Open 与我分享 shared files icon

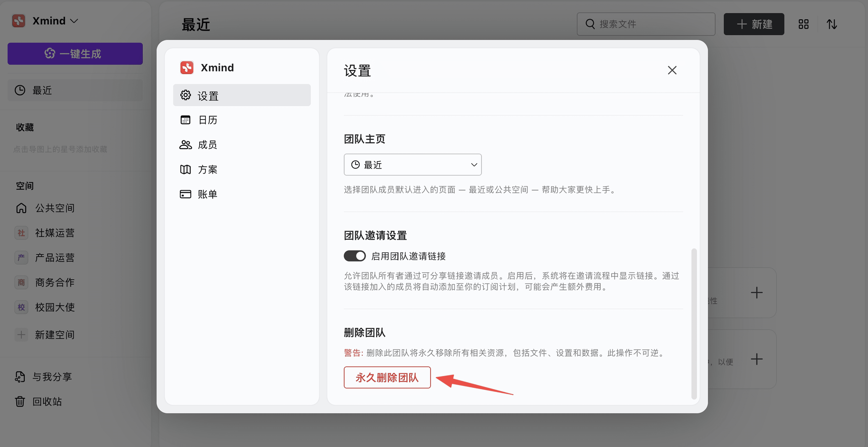coord(20,377)
